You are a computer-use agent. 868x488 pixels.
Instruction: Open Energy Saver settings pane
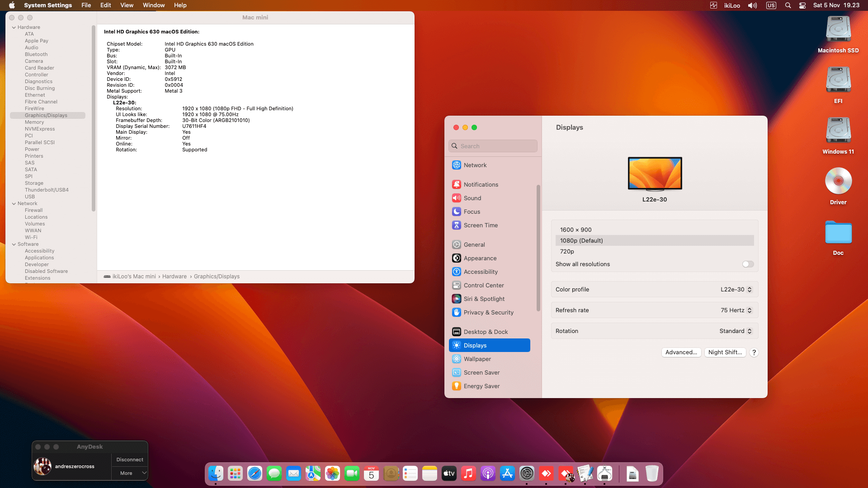(x=481, y=386)
